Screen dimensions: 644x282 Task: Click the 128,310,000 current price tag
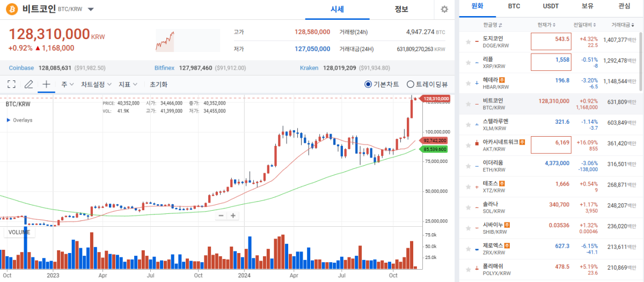pos(436,99)
